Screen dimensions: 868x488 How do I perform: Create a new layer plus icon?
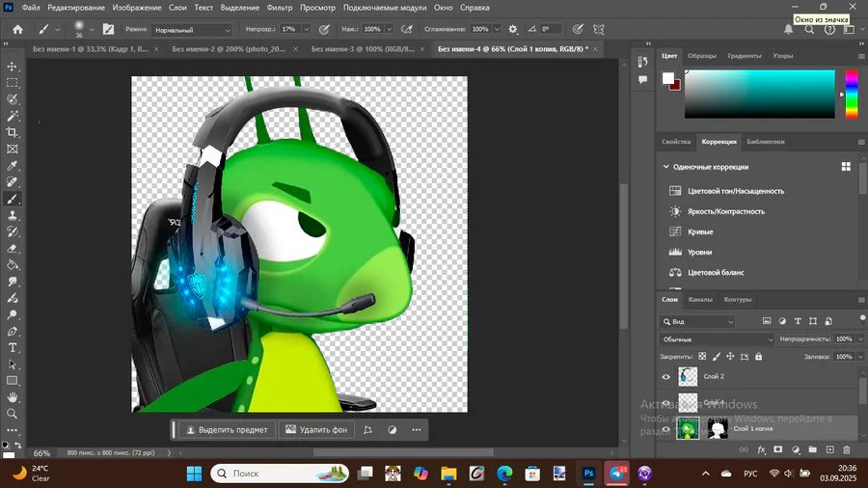click(829, 449)
